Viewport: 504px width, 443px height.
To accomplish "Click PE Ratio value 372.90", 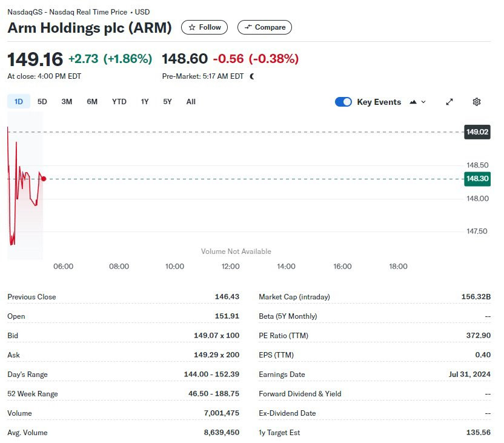I will [x=479, y=336].
